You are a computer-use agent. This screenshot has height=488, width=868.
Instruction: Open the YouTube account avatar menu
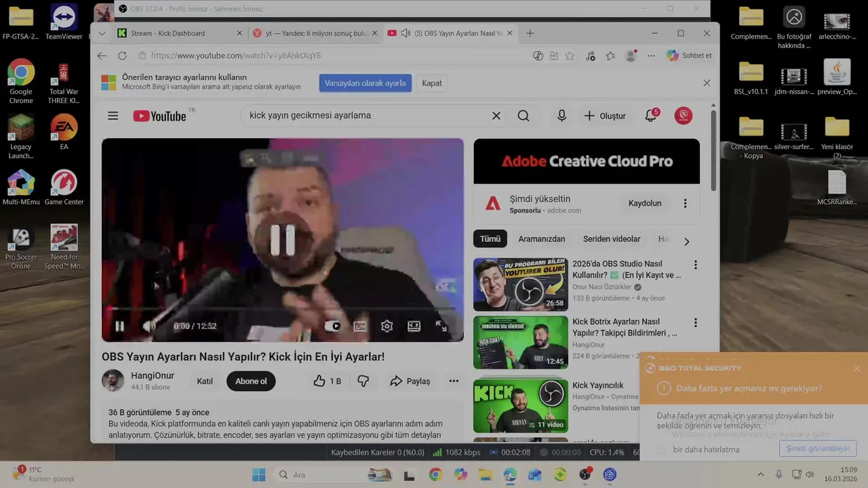pos(684,116)
